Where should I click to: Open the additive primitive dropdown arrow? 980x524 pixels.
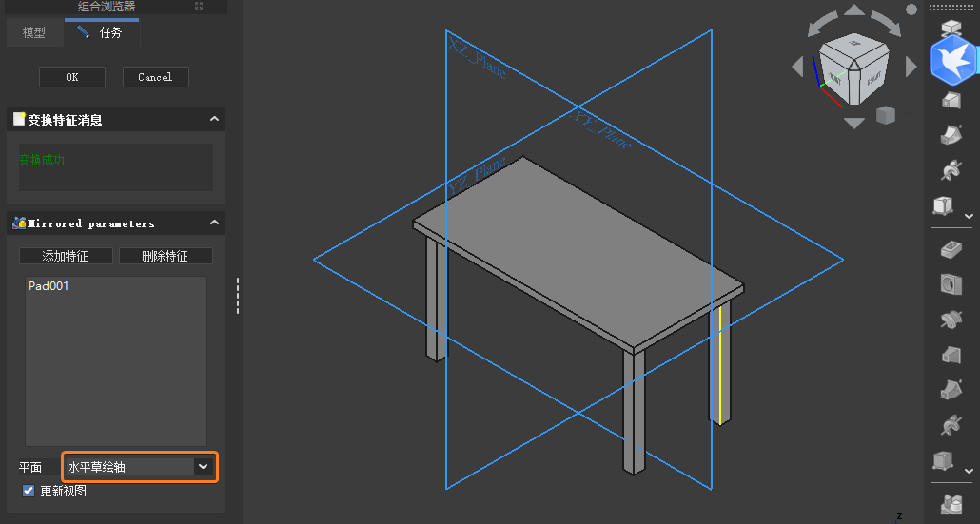tap(969, 216)
